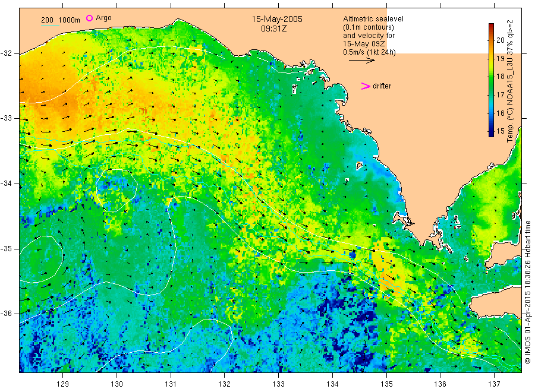Click the magenta drifter arrowhead legend symbol
The height and width of the screenshot is (392, 535).
[366, 86]
